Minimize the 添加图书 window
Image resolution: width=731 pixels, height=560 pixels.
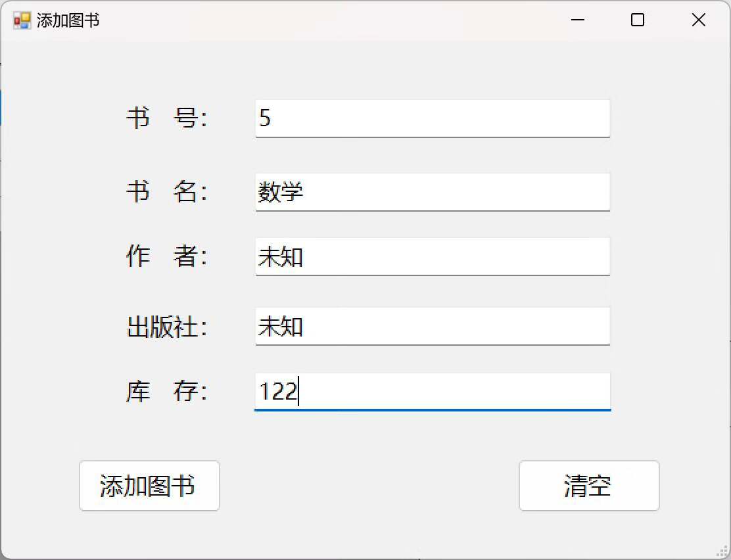click(578, 20)
